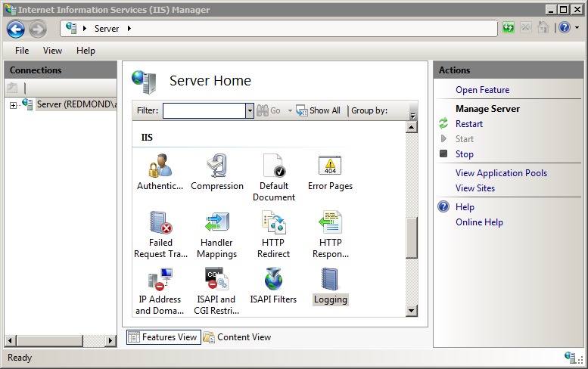Click the features list vertical scrollbar thumb
Viewport: 588px width, 369px height.
pyautogui.click(x=412, y=238)
